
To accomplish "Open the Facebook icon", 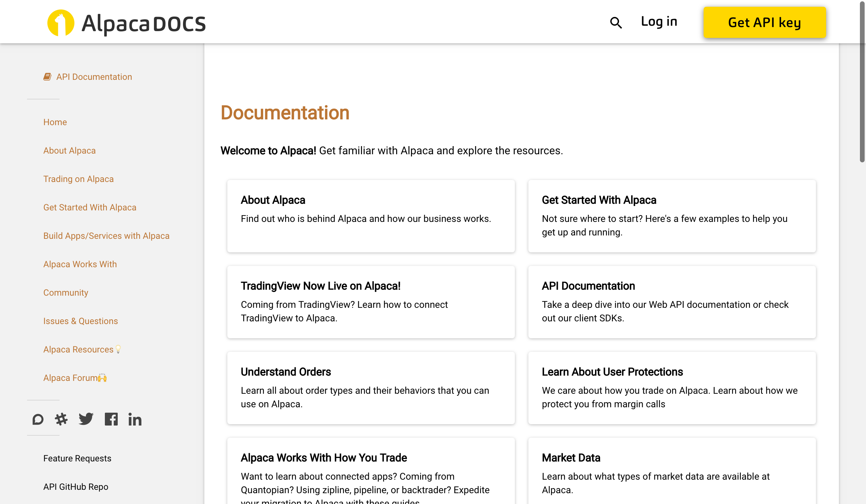I will (111, 419).
